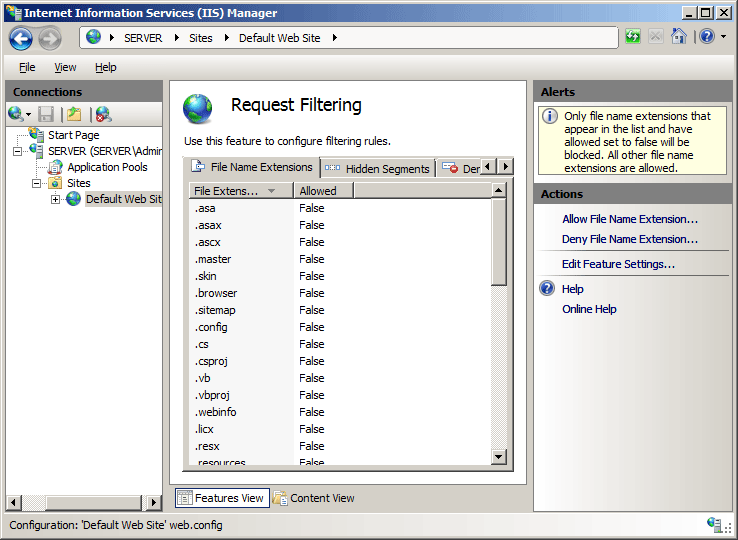This screenshot has width=738, height=540.
Task: Expand breadcrumb arrow before SERVER
Action: pos(112,38)
